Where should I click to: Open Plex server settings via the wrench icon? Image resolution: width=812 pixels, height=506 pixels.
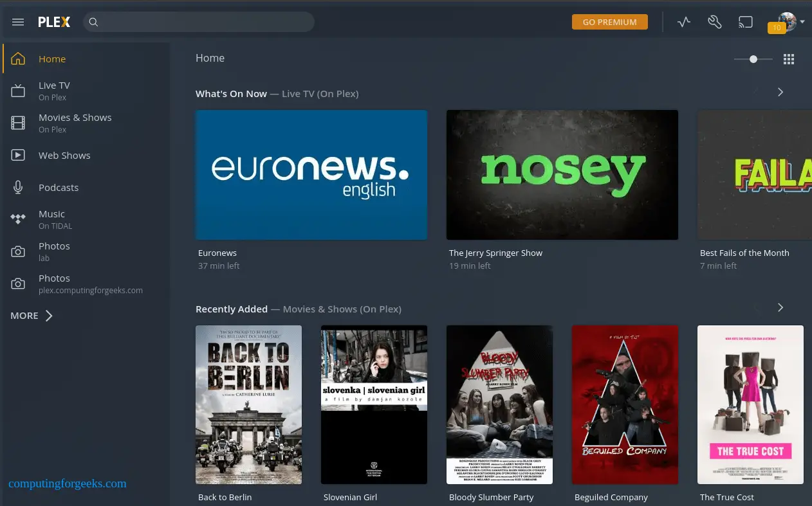pos(714,21)
